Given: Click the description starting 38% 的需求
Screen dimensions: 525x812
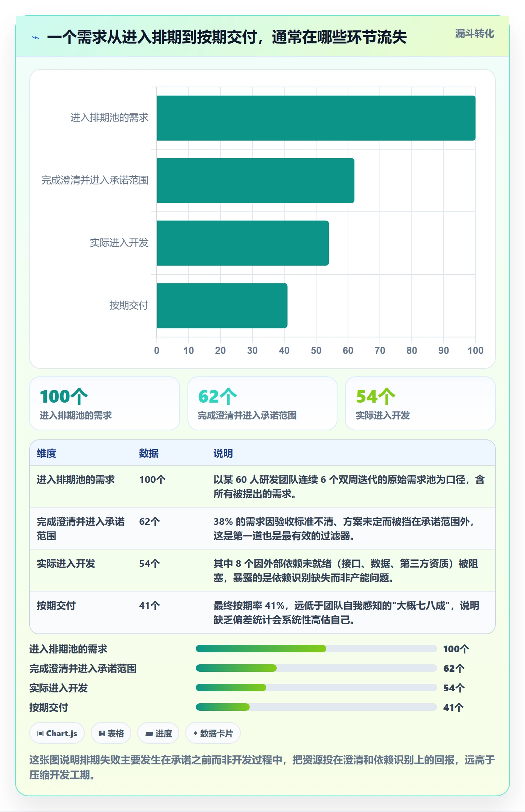Looking at the screenshot, I should pyautogui.click(x=345, y=529).
